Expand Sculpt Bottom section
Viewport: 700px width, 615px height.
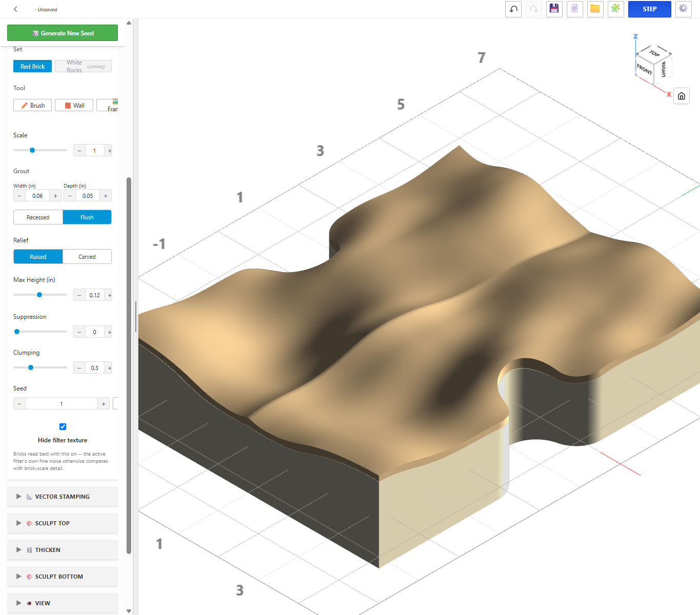click(x=63, y=577)
